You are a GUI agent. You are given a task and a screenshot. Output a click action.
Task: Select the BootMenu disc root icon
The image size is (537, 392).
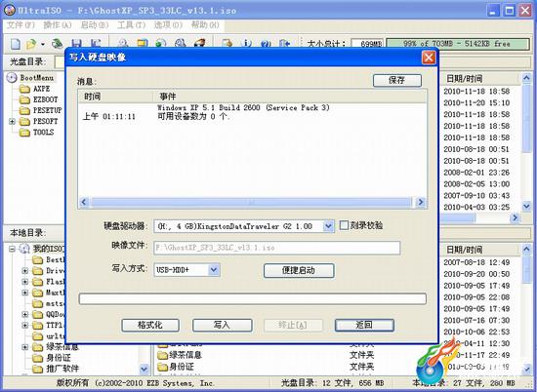12,78
